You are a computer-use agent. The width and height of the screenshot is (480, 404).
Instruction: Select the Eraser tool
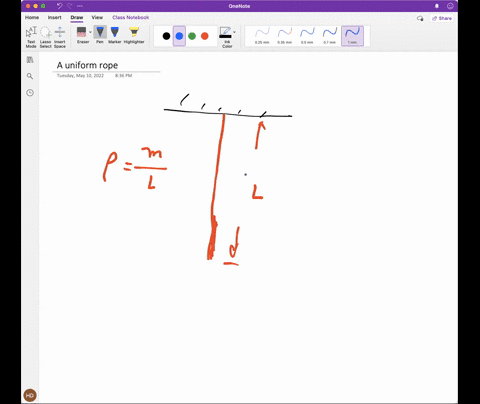coord(81,35)
